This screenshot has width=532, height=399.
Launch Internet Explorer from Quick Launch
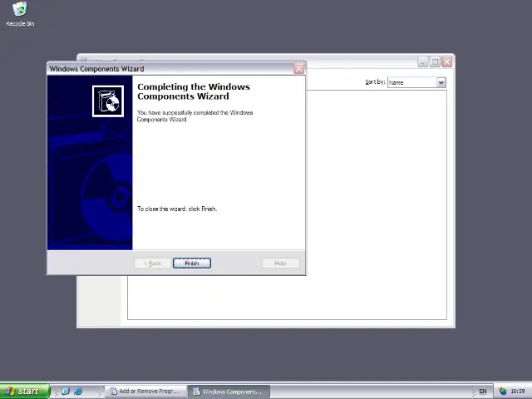pyautogui.click(x=78, y=392)
